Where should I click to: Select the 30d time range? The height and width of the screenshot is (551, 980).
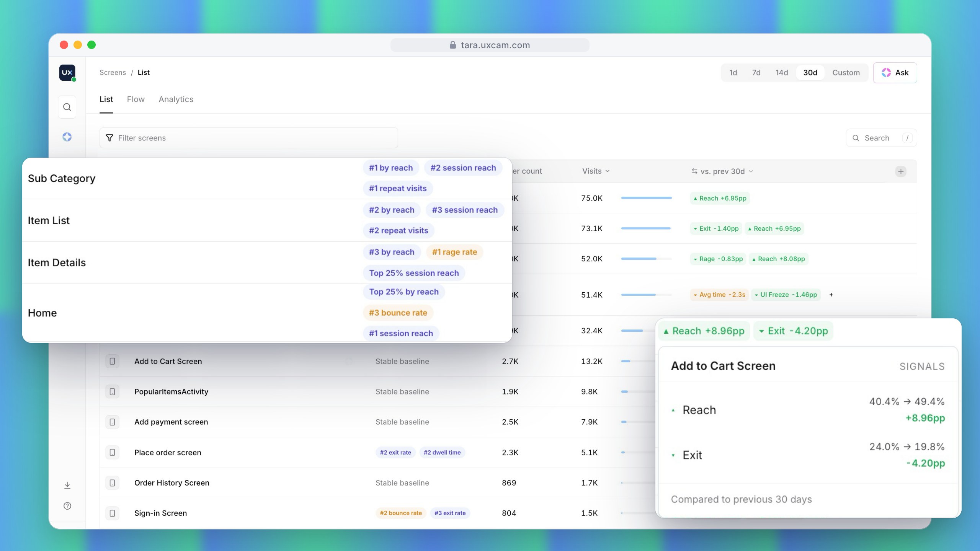810,73
